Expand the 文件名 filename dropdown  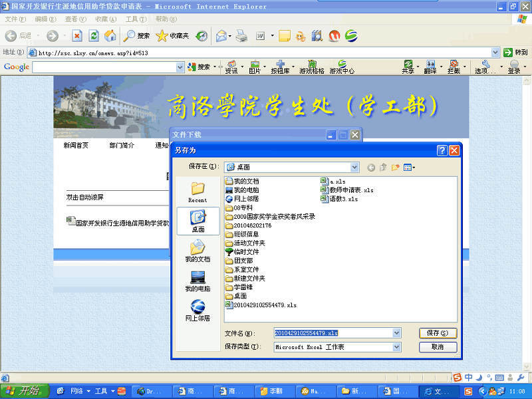(x=396, y=332)
